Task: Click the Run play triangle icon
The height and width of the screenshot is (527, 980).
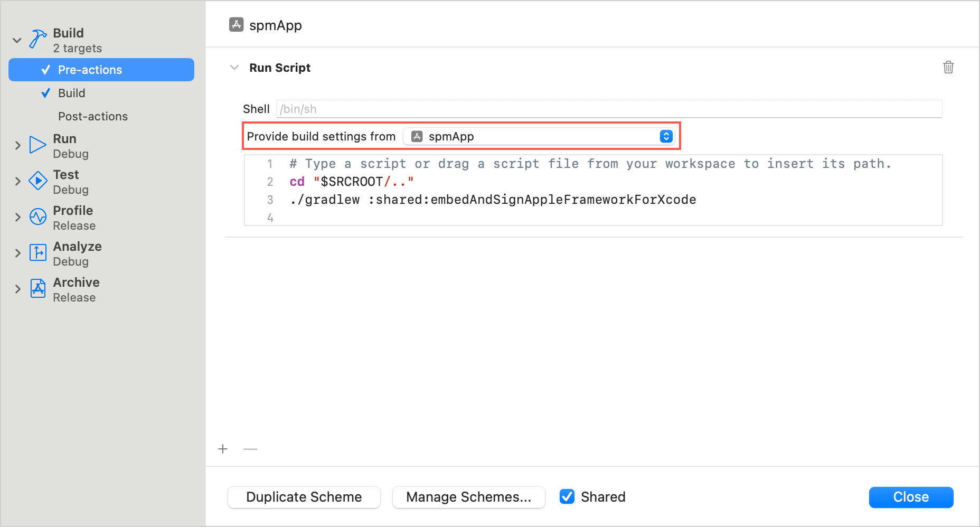Action: click(x=37, y=145)
